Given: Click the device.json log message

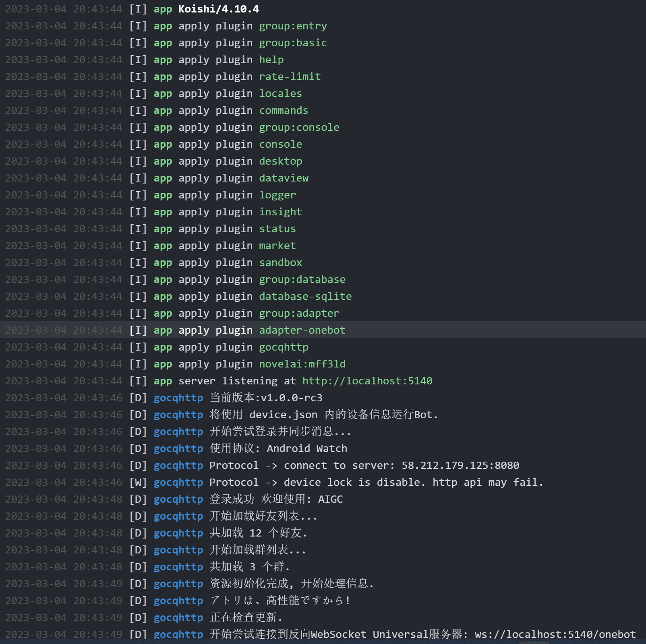Looking at the screenshot, I should pyautogui.click(x=323, y=415).
